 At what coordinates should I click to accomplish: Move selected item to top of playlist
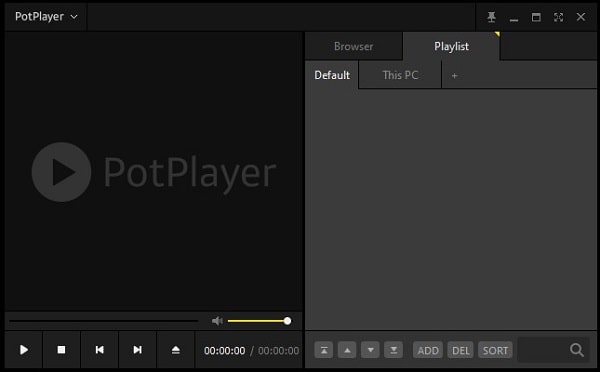click(324, 350)
